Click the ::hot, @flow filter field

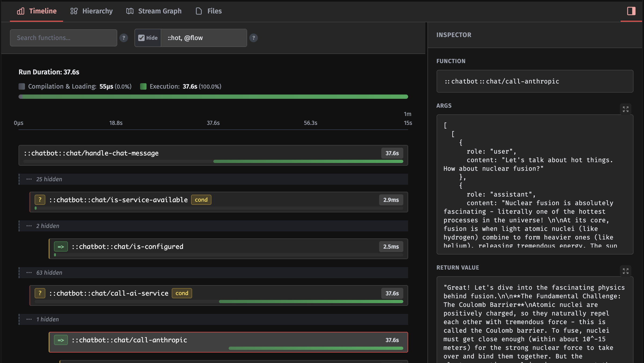[x=203, y=38]
